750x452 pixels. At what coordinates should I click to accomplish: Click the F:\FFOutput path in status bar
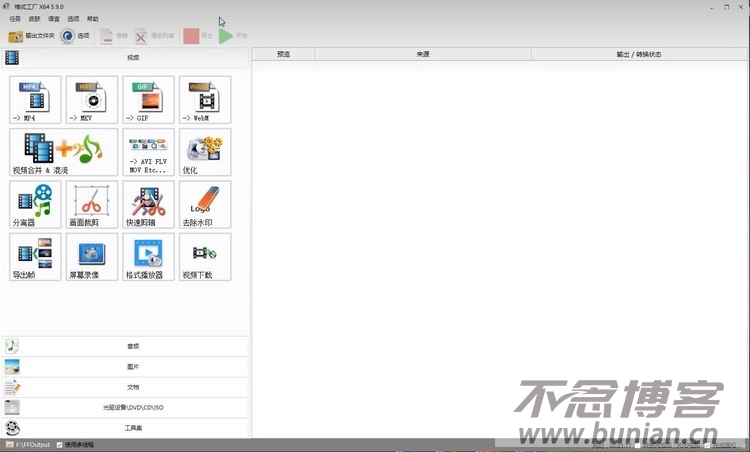point(32,444)
